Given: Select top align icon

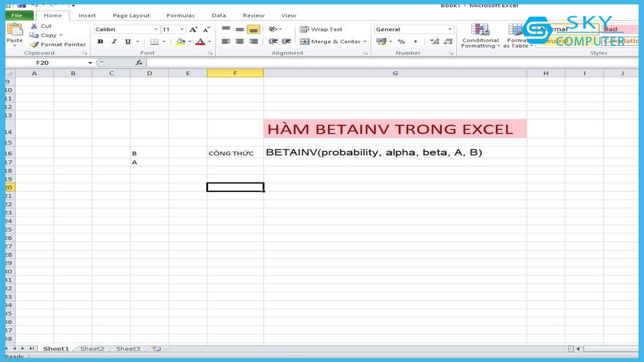Looking at the screenshot, I should click(226, 29).
